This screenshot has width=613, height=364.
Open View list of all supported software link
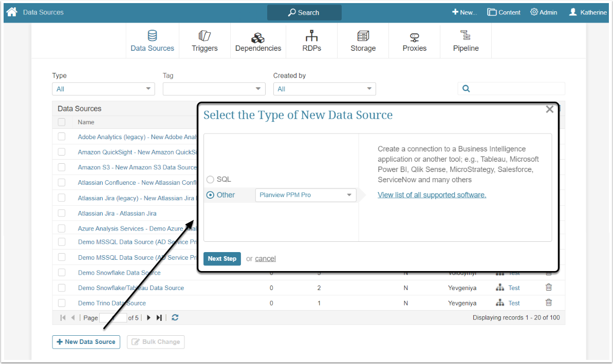(x=432, y=195)
